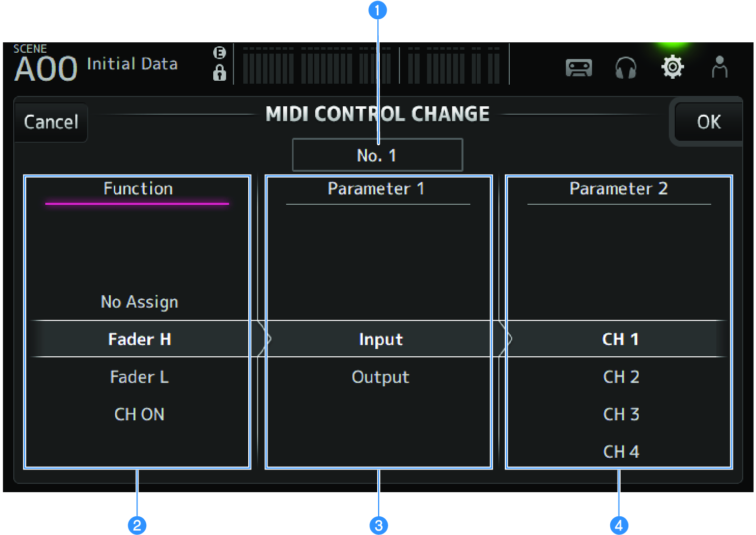Click the Function column header

tap(138, 189)
